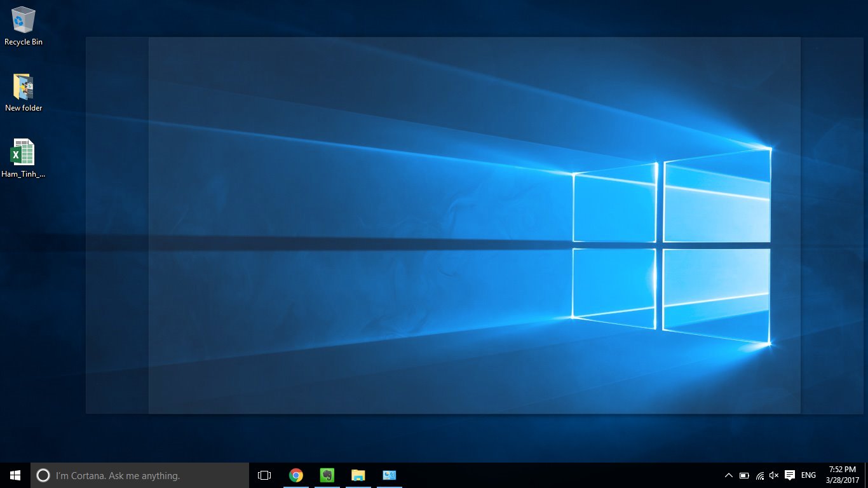
Task: Click the battery status icon
Action: (x=743, y=475)
